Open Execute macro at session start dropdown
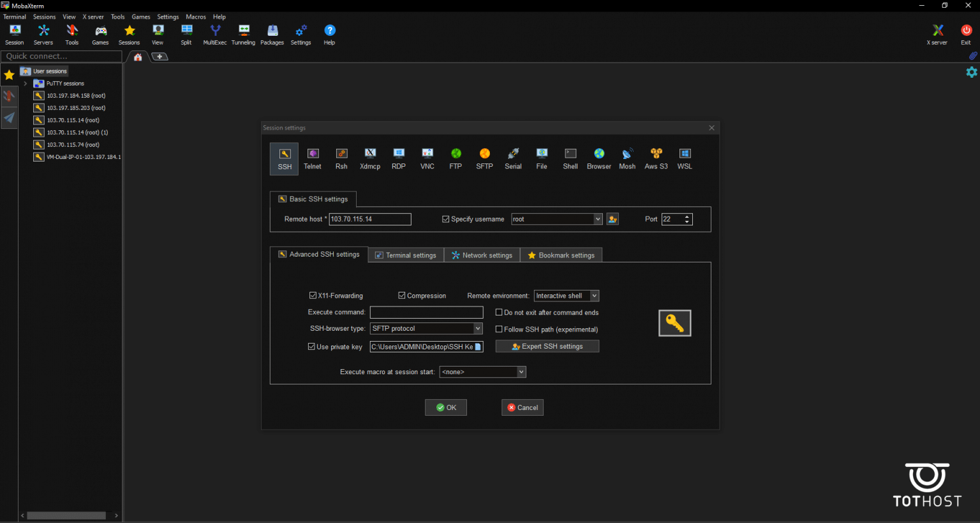This screenshot has width=980, height=523. click(x=521, y=372)
